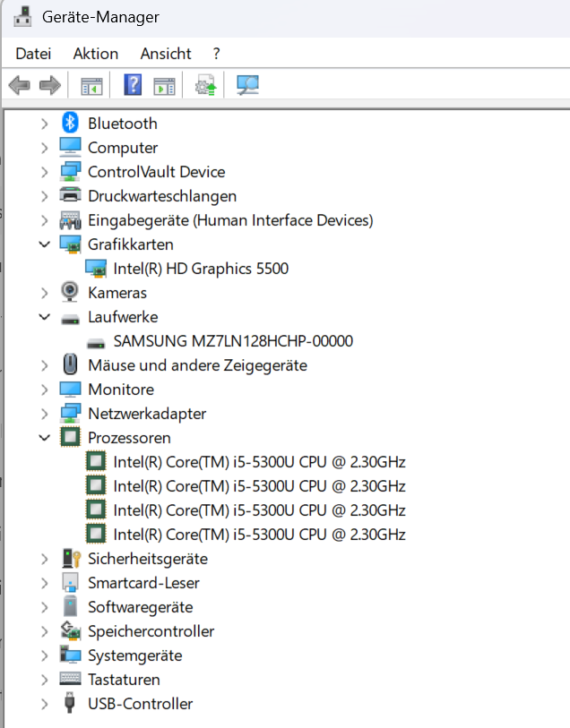This screenshot has height=728, width=570.
Task: Expand the Computer node
Action: 44,148
